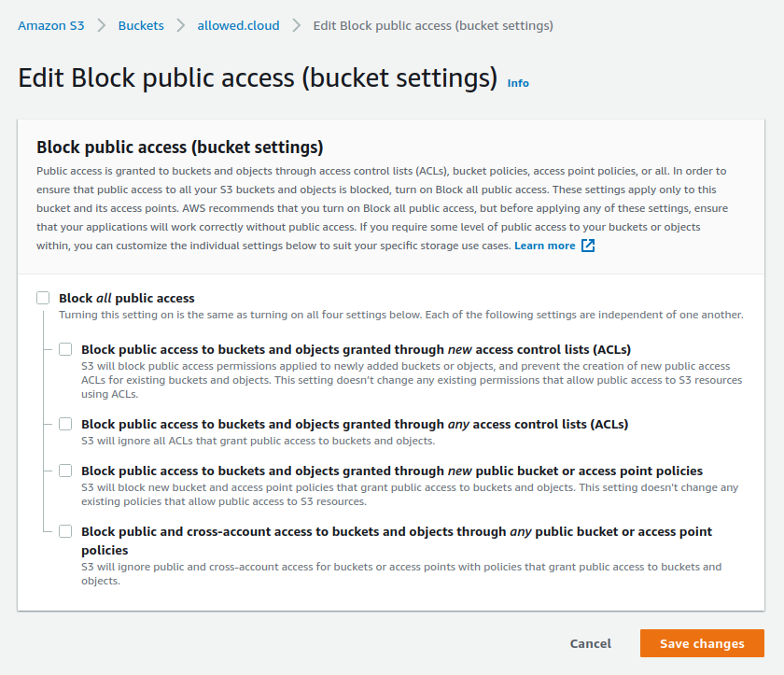The image size is (784, 675).
Task: Open the Info link beside page title
Action: coord(518,83)
